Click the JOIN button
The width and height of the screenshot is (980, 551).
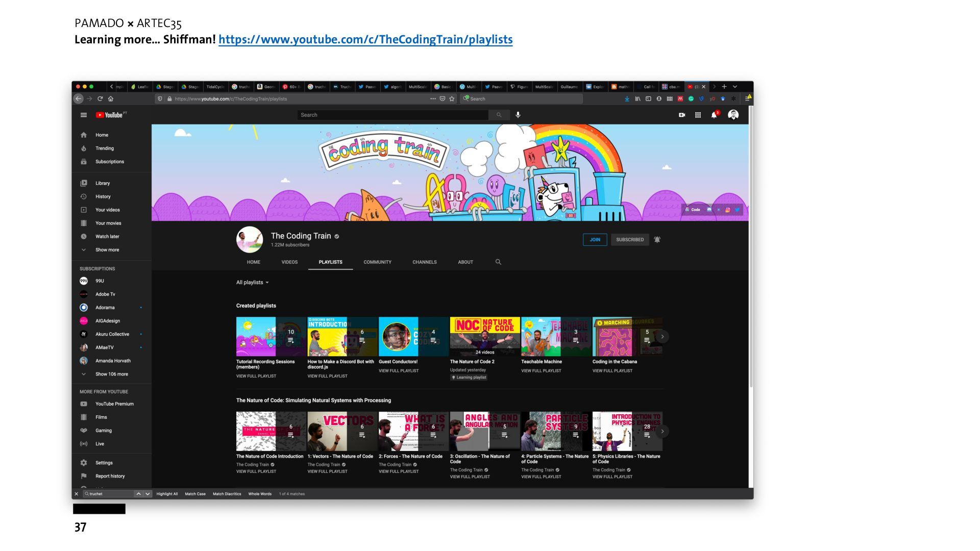[595, 240]
